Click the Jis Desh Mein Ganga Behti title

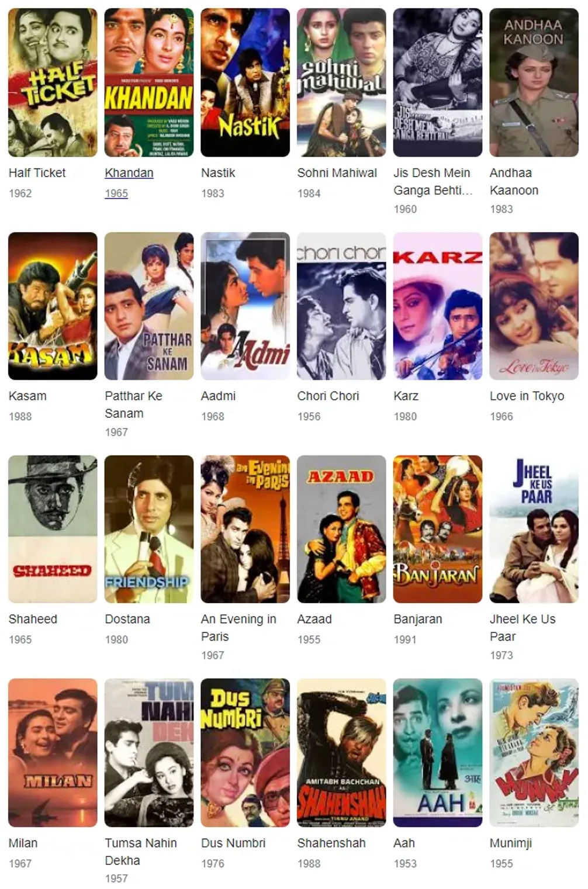(433, 182)
